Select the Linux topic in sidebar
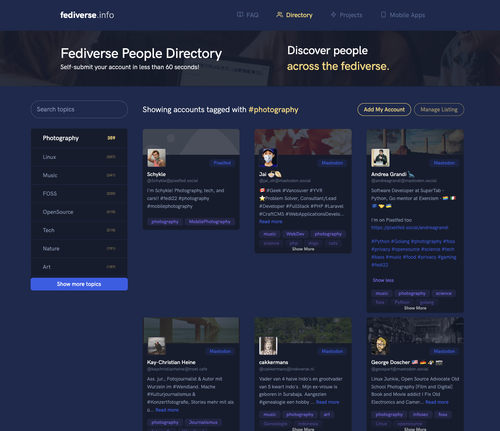 [x=79, y=157]
